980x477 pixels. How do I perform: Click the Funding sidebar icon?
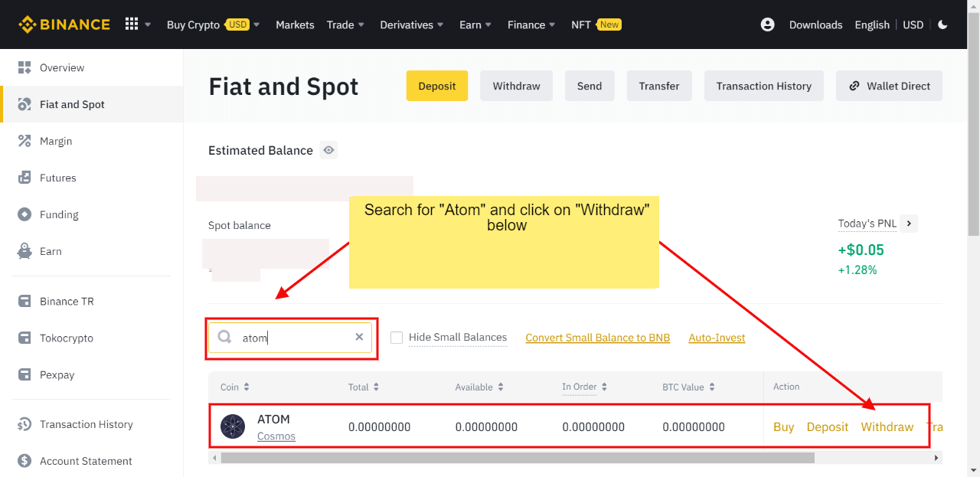pos(24,214)
